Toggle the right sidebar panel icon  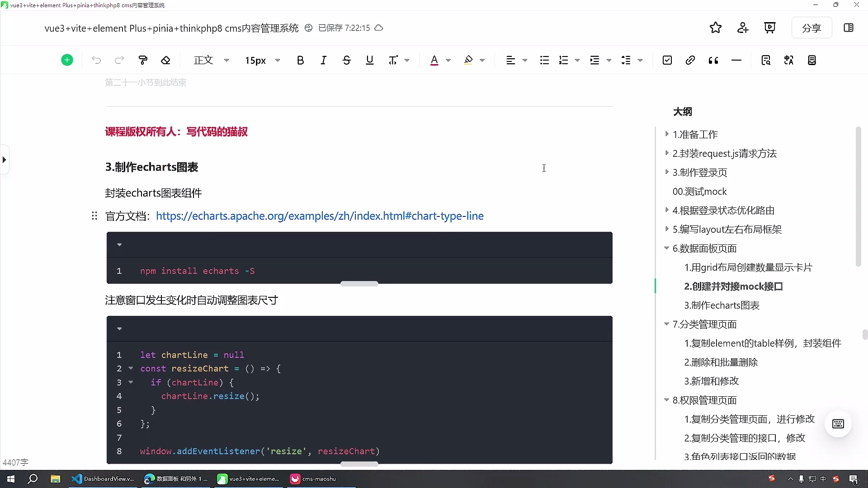pyautogui.click(x=849, y=28)
